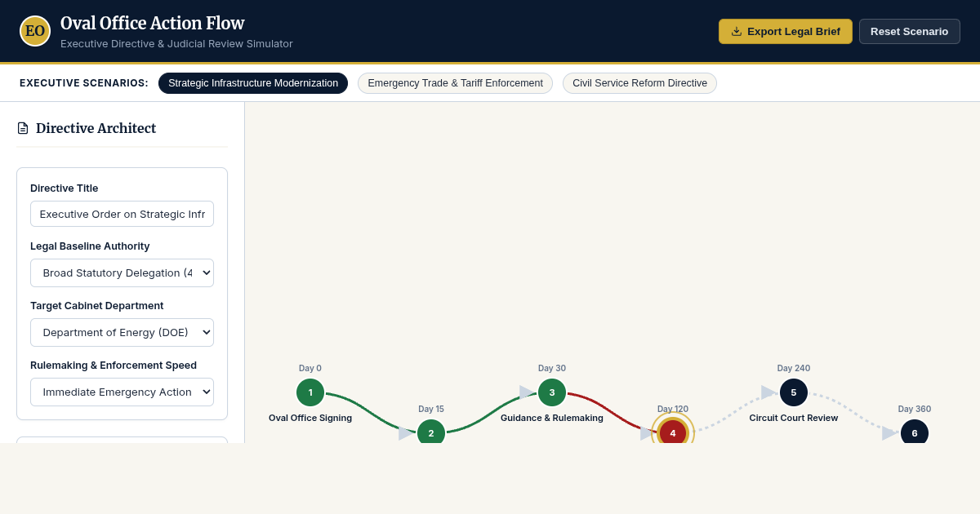Reset the scenario
This screenshot has height=514, width=980.
point(910,31)
